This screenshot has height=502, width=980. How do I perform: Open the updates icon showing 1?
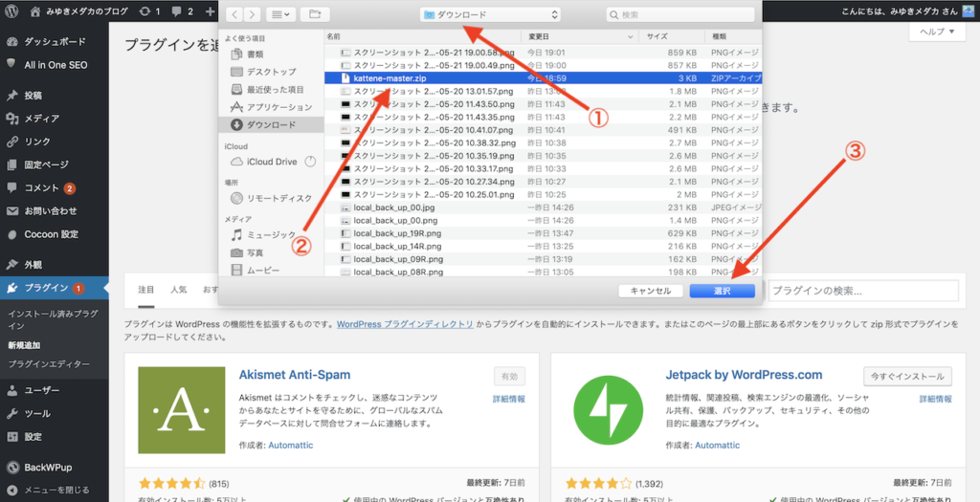[x=149, y=11]
